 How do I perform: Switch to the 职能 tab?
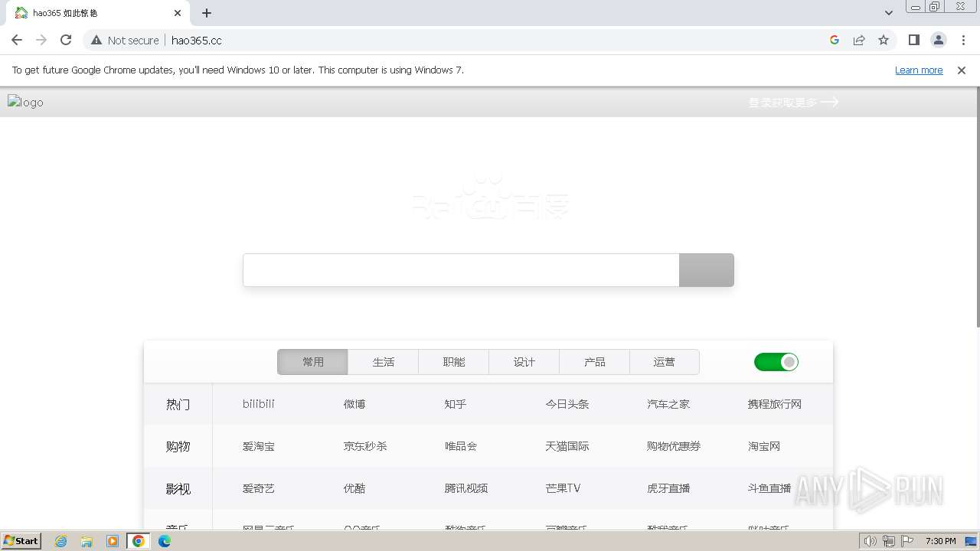coord(453,362)
